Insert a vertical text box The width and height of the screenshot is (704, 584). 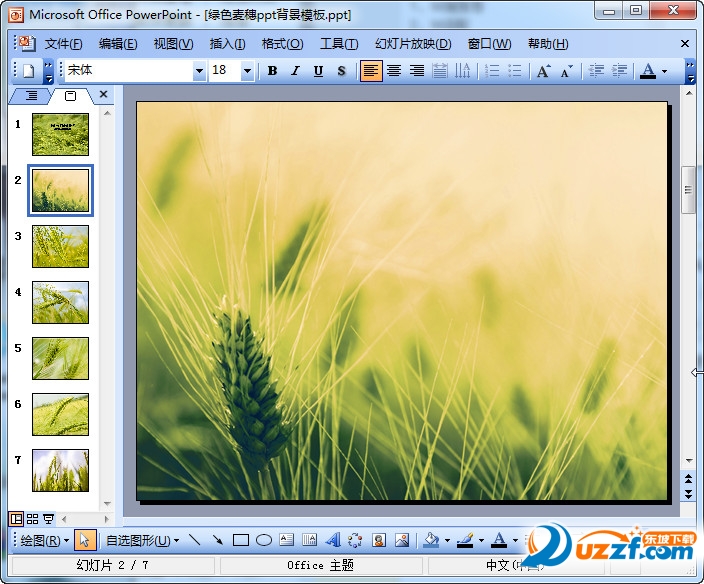click(309, 540)
